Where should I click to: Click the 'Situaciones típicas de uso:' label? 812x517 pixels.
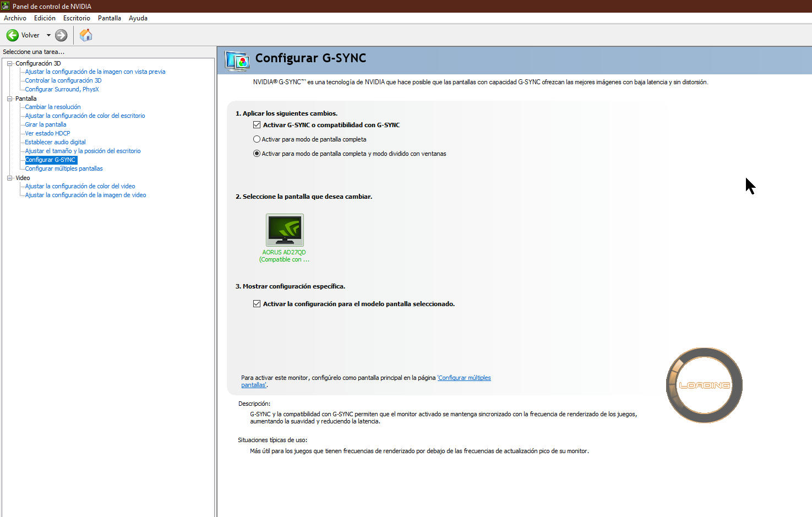[273, 440]
